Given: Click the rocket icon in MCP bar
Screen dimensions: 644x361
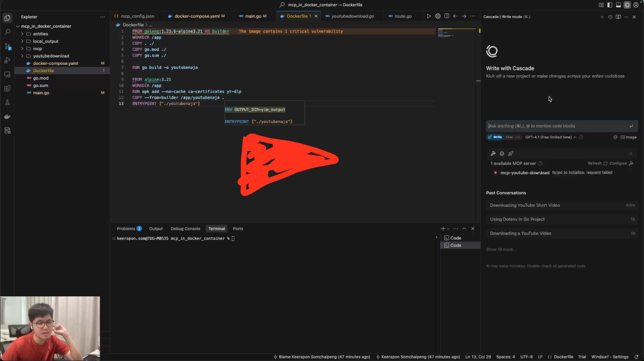Looking at the screenshot, I should click(x=511, y=154).
